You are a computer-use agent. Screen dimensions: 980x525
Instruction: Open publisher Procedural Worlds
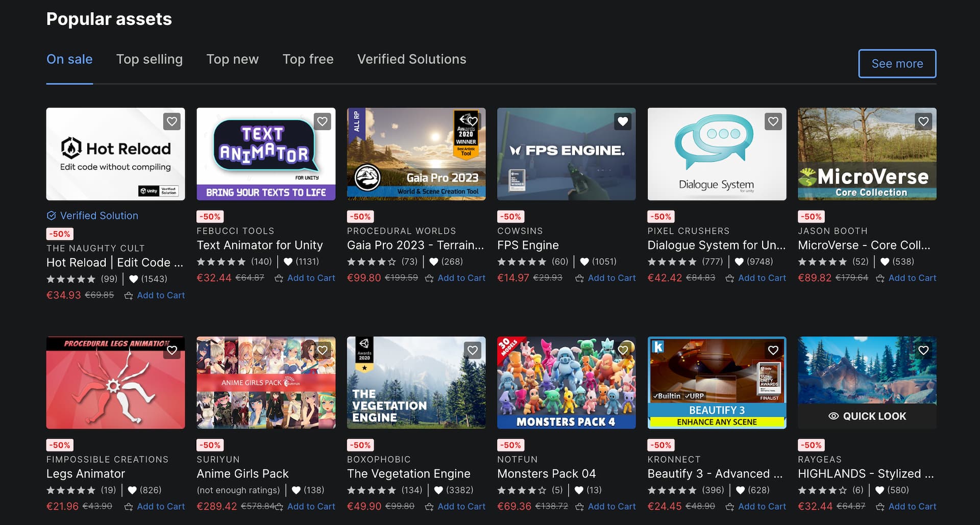pos(401,231)
